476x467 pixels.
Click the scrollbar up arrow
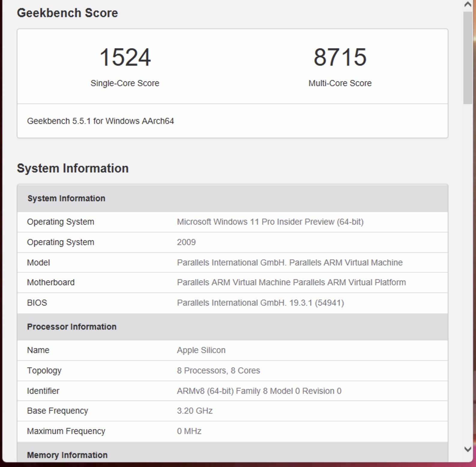pyautogui.click(x=468, y=4)
